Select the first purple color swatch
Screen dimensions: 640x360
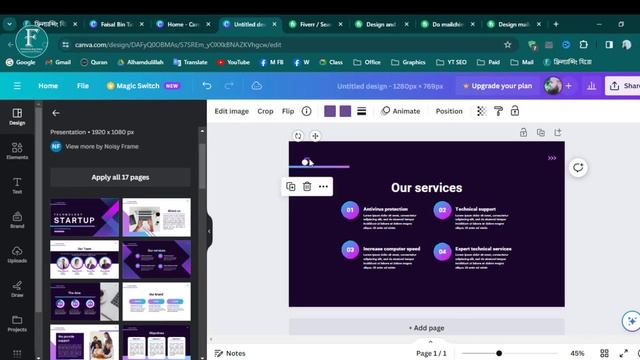[x=330, y=111]
